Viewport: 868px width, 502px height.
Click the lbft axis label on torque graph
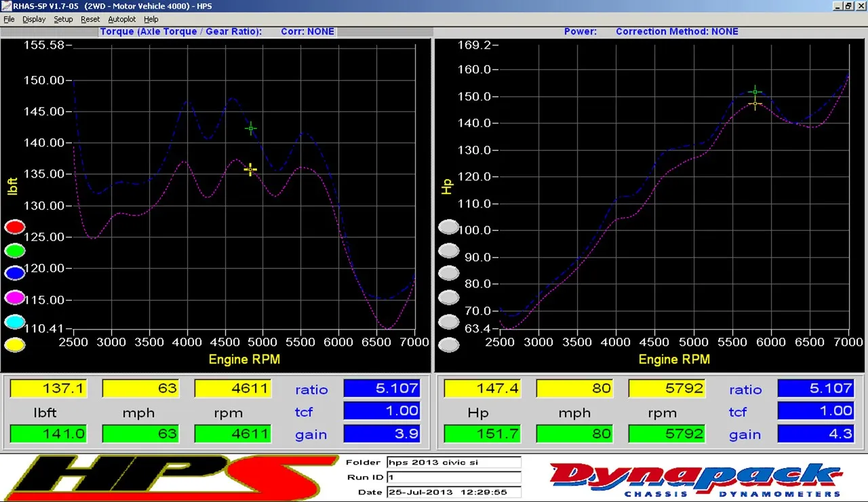tap(12, 187)
